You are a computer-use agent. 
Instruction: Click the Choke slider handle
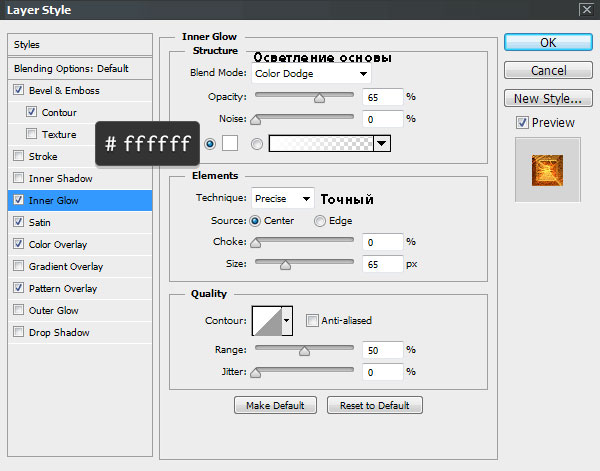255,243
